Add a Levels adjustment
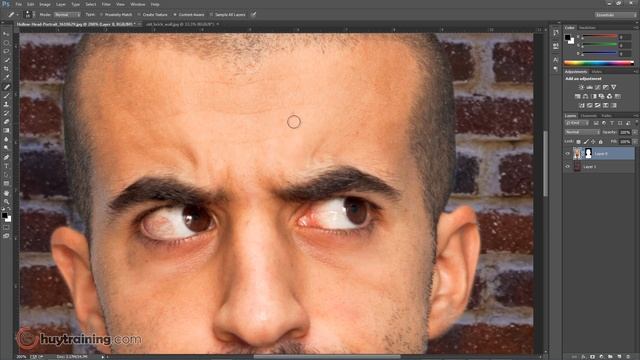 pyautogui.click(x=589, y=87)
